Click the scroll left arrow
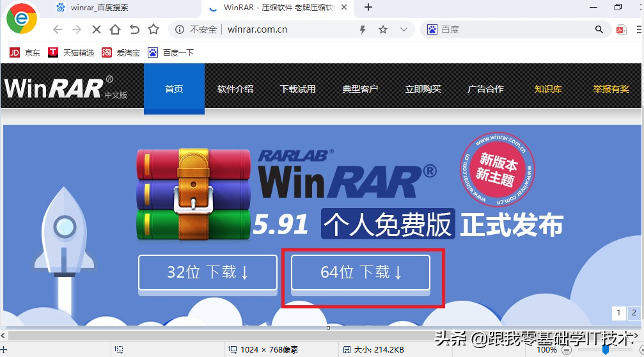644x357 pixels. click(3, 336)
